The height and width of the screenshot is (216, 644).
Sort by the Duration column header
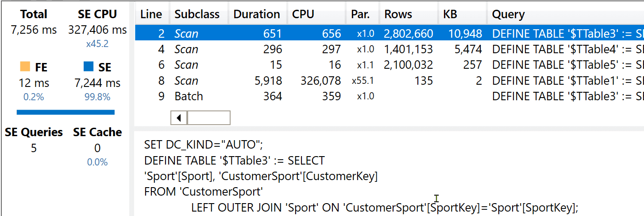tap(257, 14)
